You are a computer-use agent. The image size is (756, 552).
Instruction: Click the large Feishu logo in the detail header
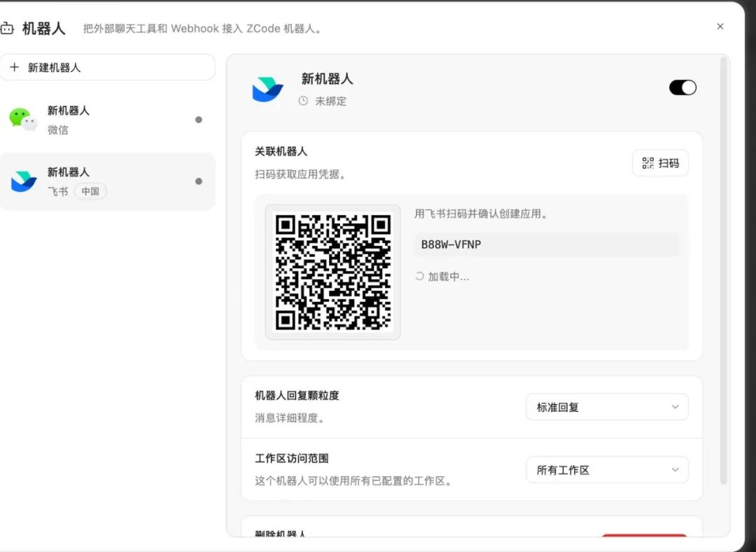coord(267,89)
